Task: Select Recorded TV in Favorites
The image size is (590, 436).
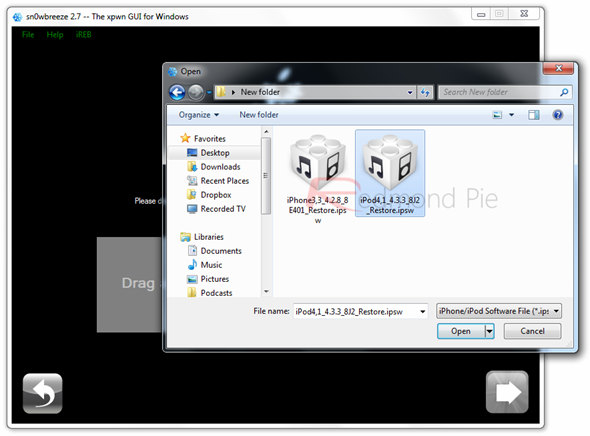Action: click(216, 209)
